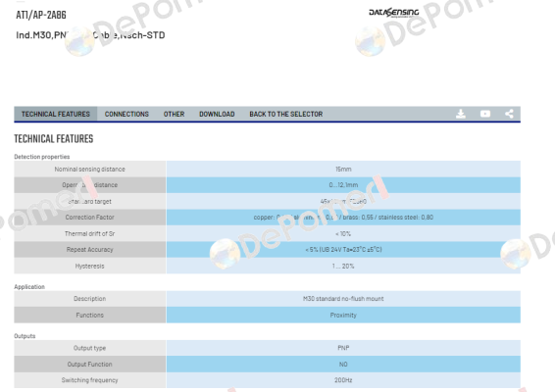Open the Connections tab
The height and width of the screenshot is (392, 555).
pos(126,114)
